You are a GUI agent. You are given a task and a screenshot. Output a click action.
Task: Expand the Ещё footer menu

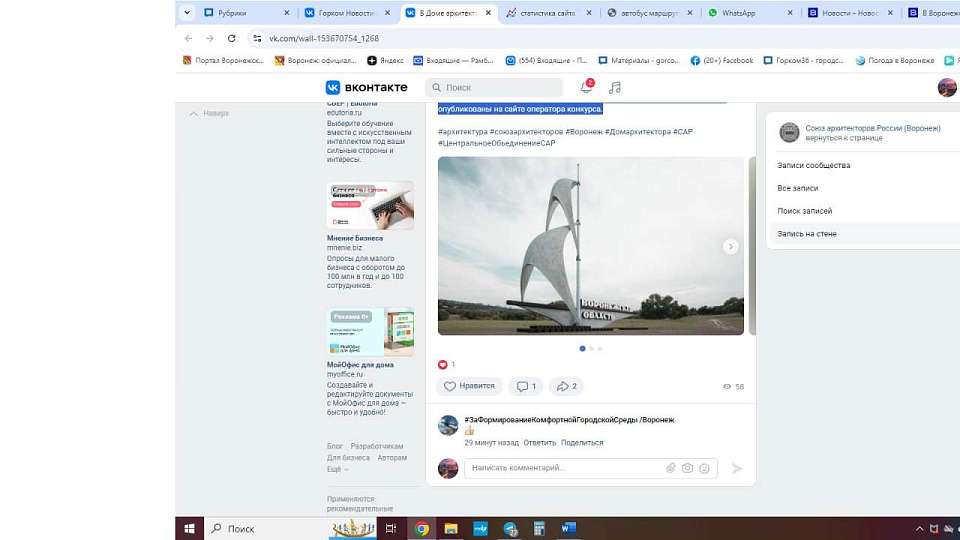[x=337, y=469]
